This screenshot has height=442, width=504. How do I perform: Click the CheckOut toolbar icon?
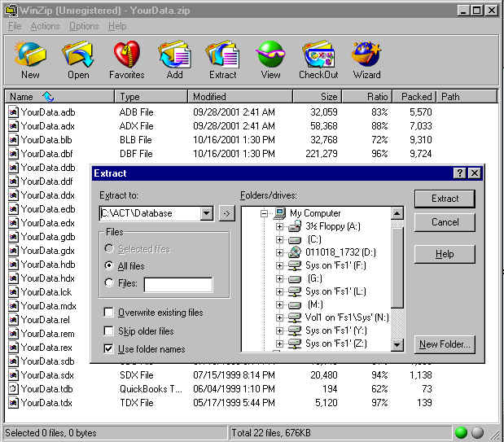click(x=318, y=54)
